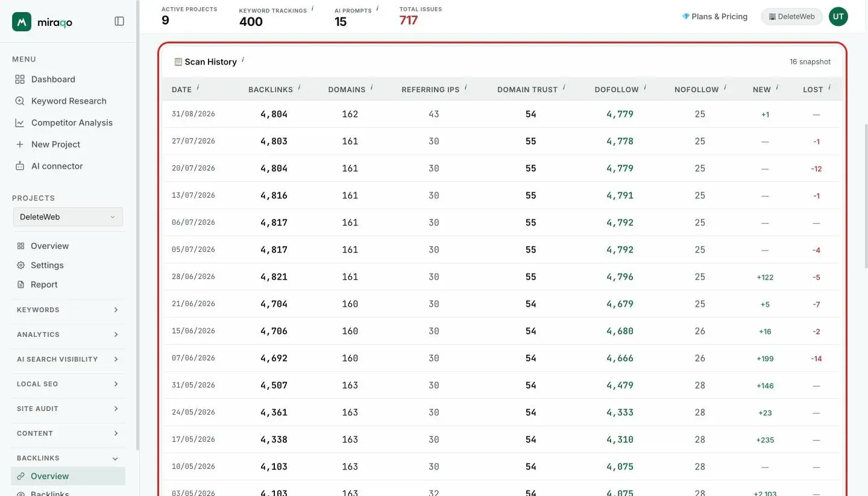
Task: Click the +235 new value
Action: (765, 440)
